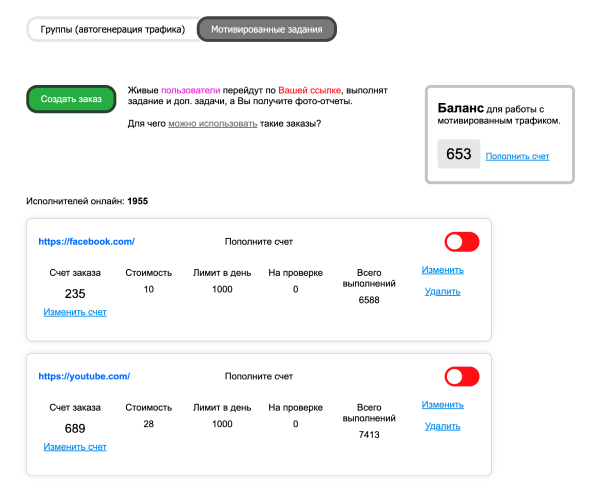Screen dimensions: 600x496
Task: Click Удалить for the youtube.com order
Action: 442,426
